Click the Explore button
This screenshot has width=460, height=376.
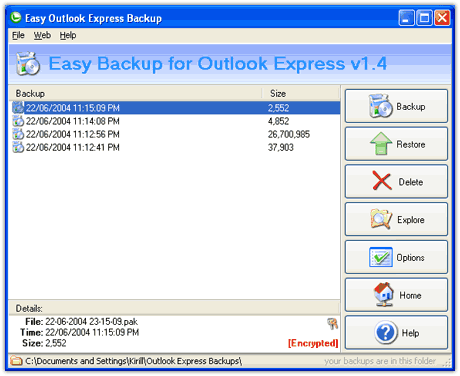point(396,219)
